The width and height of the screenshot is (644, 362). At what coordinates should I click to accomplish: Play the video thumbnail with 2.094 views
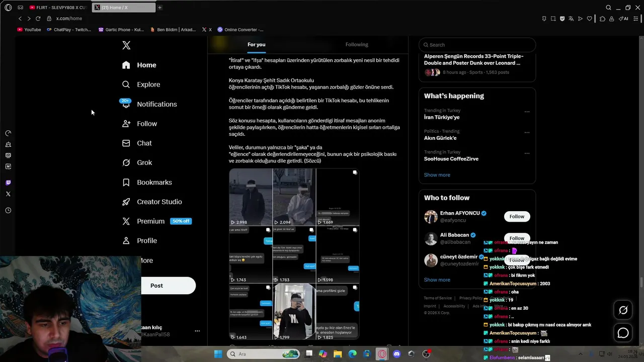294,197
